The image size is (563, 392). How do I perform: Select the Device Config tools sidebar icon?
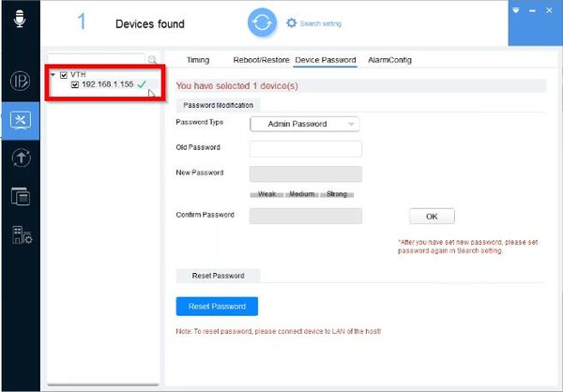pos(21,121)
